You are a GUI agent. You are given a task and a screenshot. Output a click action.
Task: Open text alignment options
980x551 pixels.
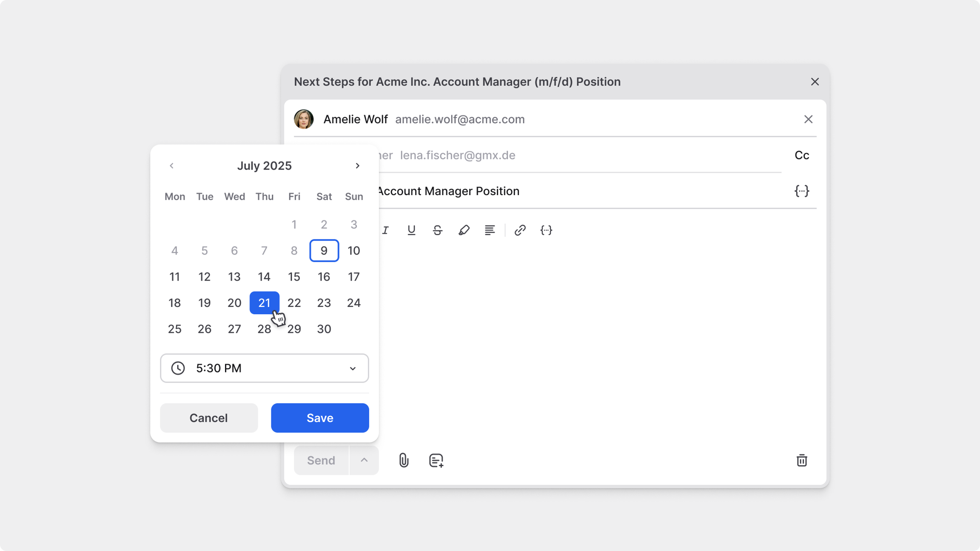tap(490, 230)
